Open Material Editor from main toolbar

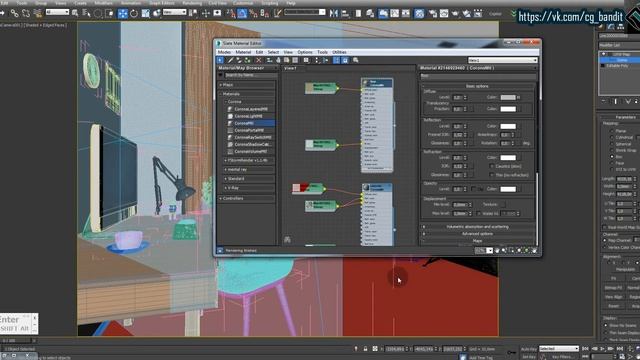tap(419, 13)
